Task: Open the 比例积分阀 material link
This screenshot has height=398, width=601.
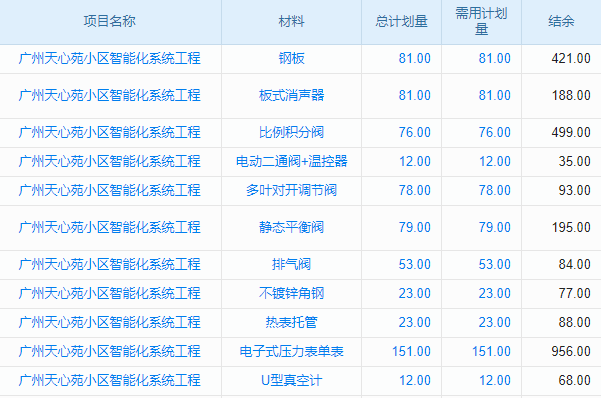Action: [291, 132]
